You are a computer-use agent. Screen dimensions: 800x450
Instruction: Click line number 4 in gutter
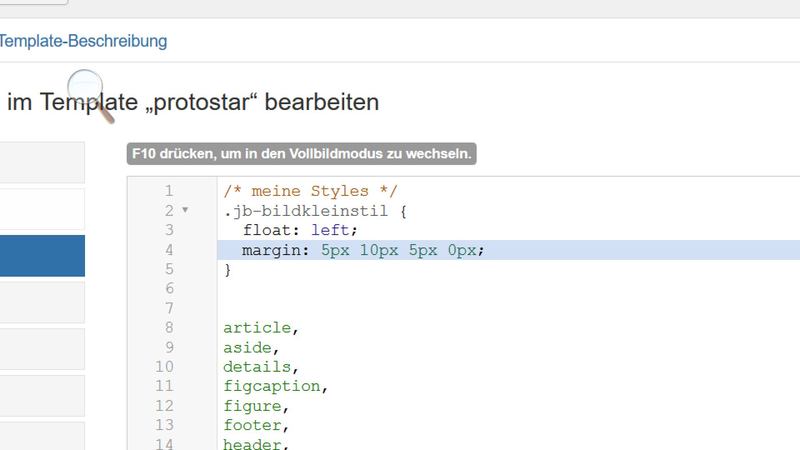pos(169,249)
